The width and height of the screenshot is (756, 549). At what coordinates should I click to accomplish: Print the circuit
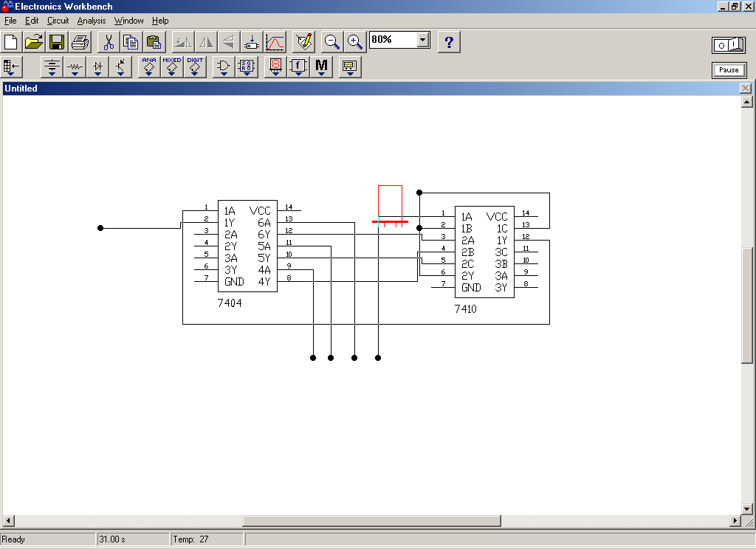point(80,42)
